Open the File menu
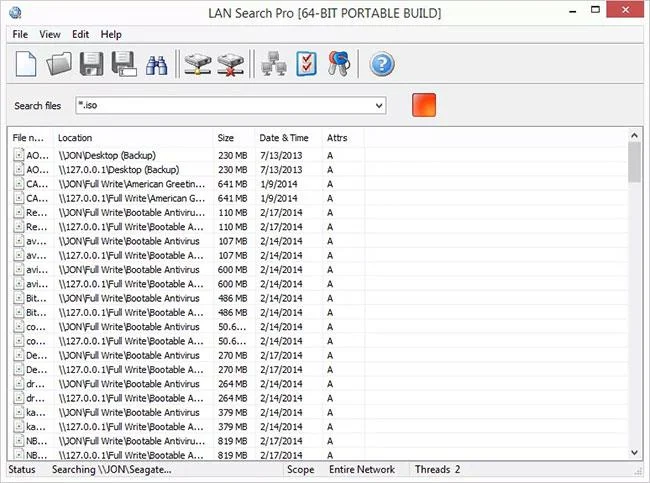This screenshot has width=650, height=483. (x=20, y=34)
